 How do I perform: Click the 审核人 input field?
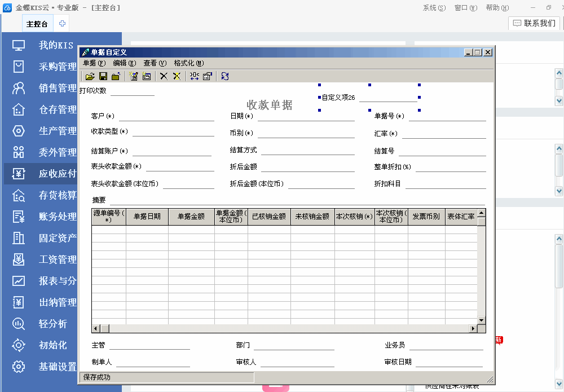pos(297,362)
